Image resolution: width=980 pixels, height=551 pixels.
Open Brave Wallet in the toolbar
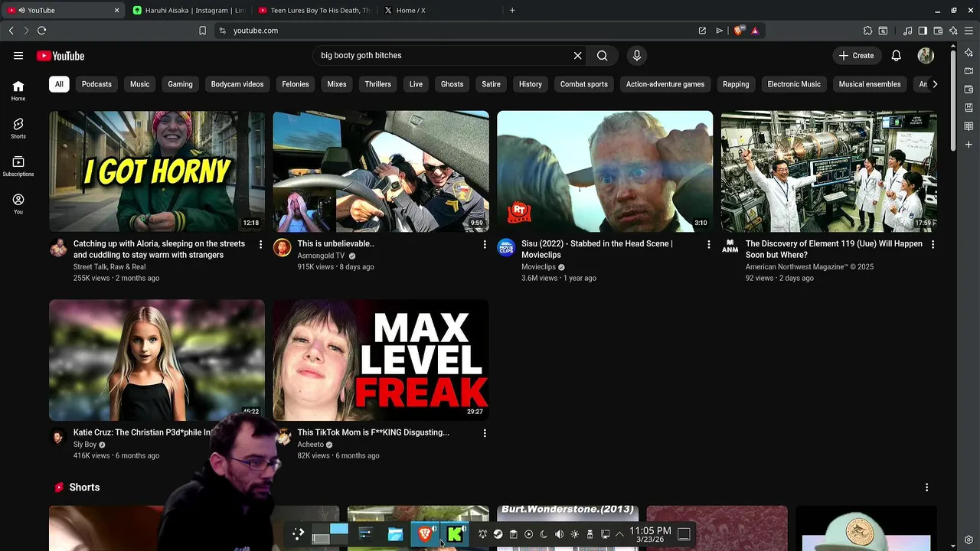pos(938,31)
